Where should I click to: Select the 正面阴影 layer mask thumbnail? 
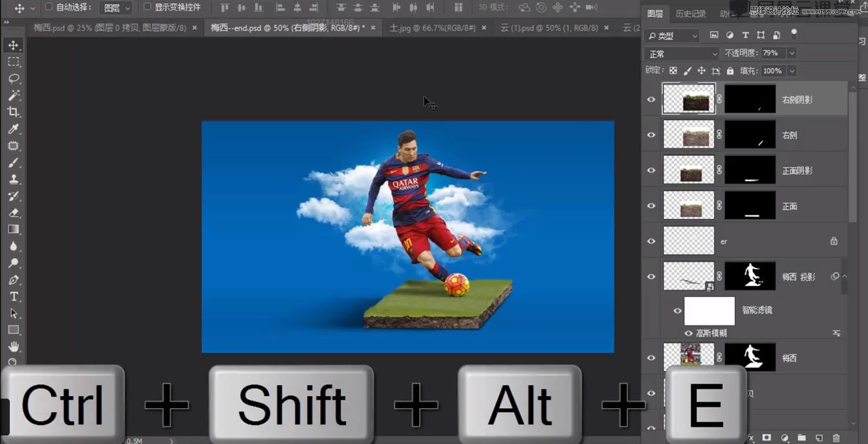750,171
